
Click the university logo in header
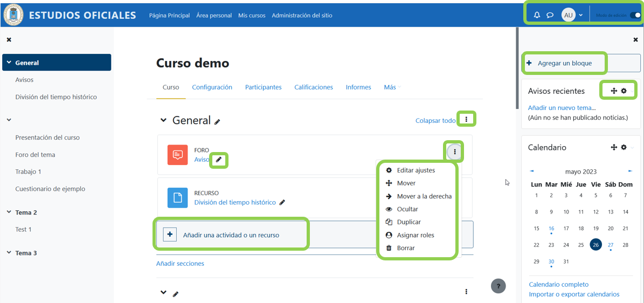[13, 15]
